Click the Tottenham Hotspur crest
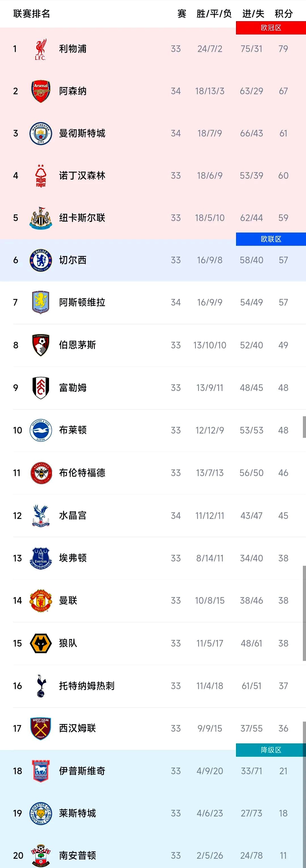Screen dimensions: 306x868 click(x=41, y=686)
